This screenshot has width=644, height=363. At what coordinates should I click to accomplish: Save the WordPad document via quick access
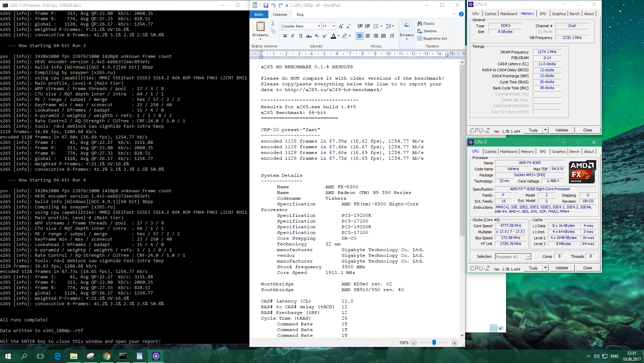coord(266,5)
